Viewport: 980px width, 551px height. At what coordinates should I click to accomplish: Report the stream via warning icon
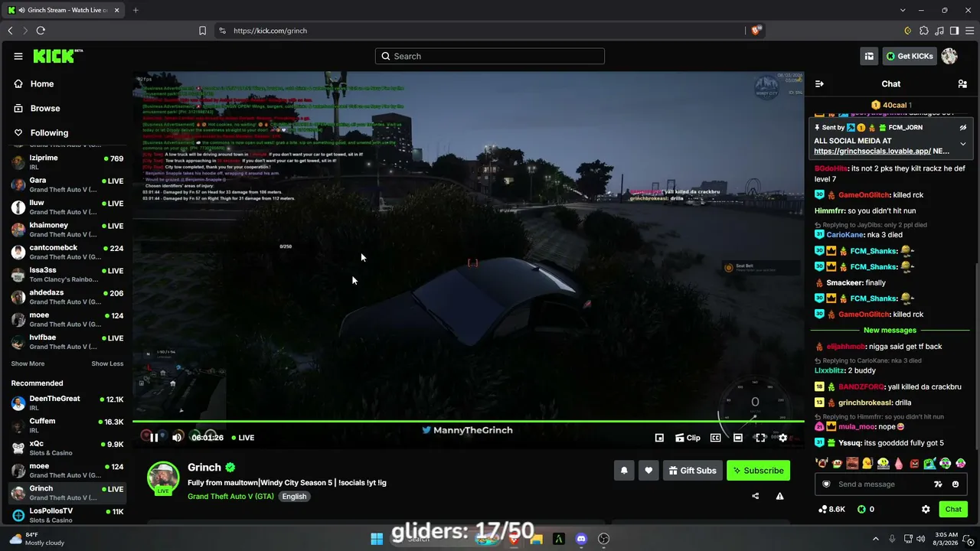pyautogui.click(x=779, y=496)
